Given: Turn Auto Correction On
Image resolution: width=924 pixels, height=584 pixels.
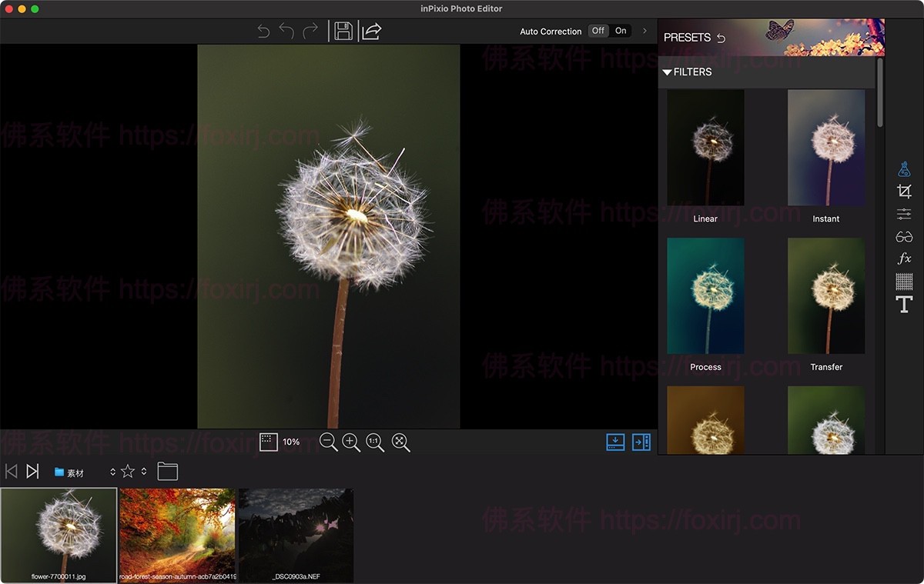Looking at the screenshot, I should tap(621, 31).
